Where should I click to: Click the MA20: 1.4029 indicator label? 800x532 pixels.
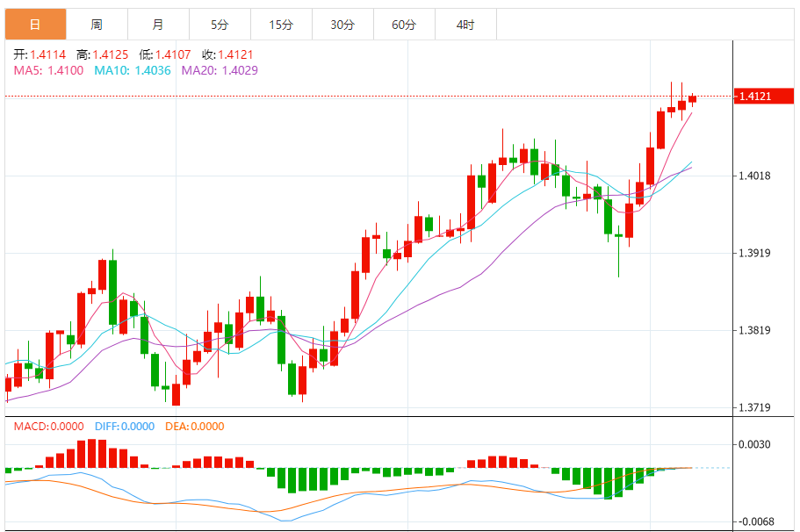[x=221, y=70]
